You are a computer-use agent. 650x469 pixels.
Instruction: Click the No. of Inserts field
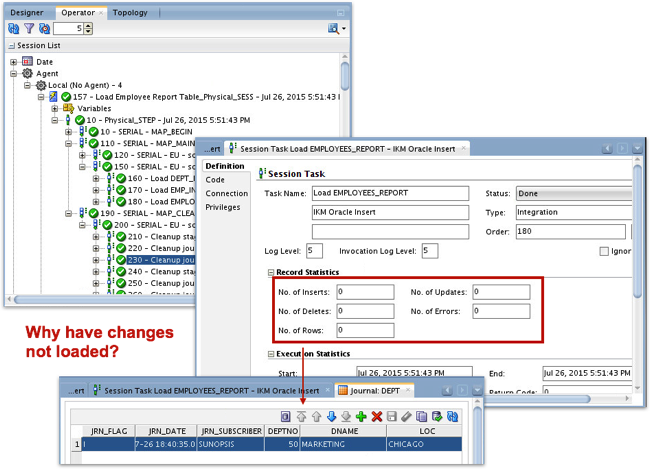[365, 292]
